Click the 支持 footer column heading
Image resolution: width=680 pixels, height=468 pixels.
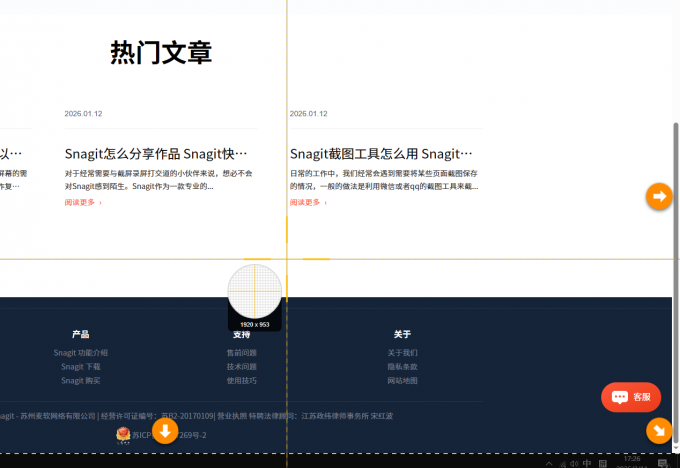pos(242,334)
